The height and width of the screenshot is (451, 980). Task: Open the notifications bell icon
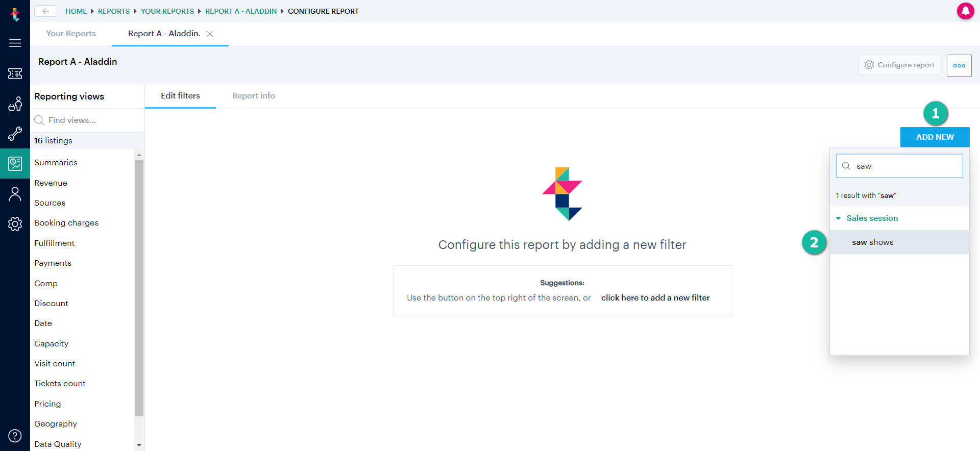[x=965, y=11]
